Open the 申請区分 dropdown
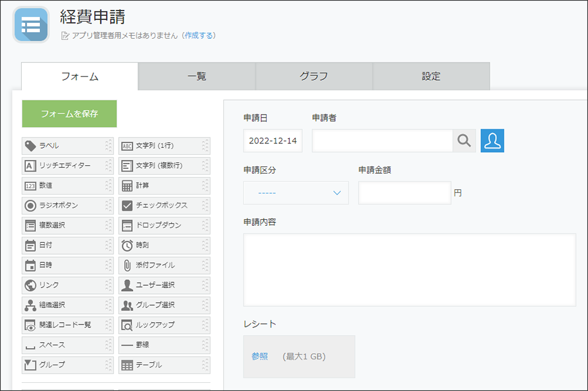 click(296, 192)
